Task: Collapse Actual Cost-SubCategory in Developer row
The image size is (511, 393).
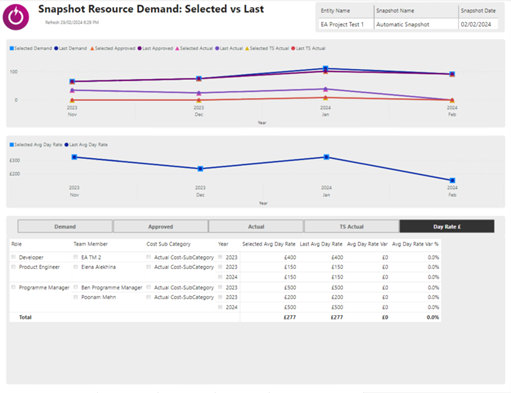Action: tap(149, 257)
